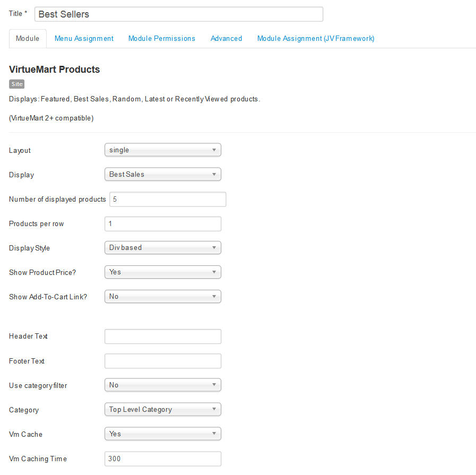Open Show Add-To-Cart Link dropdown
The height and width of the screenshot is (475, 476).
[x=163, y=297]
